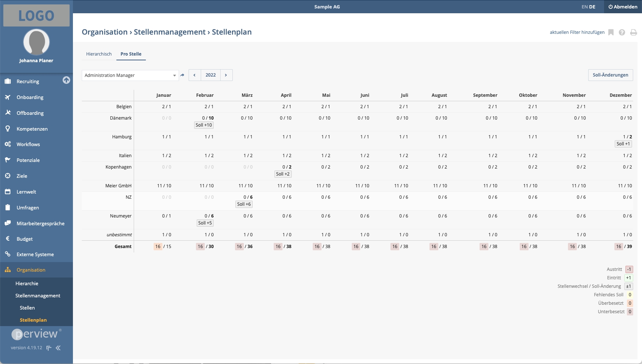Click the Überbesetzt legend swatch
Screen dimensions: 642x364
(630, 303)
